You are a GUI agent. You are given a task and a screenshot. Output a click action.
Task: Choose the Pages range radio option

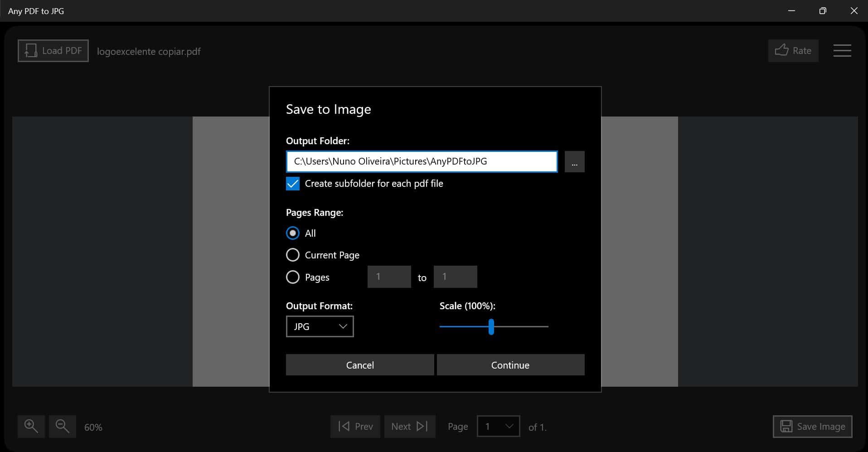tap(293, 277)
